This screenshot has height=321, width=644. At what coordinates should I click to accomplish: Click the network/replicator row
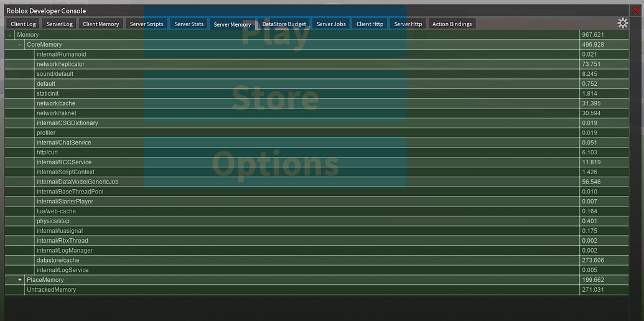(x=317, y=65)
